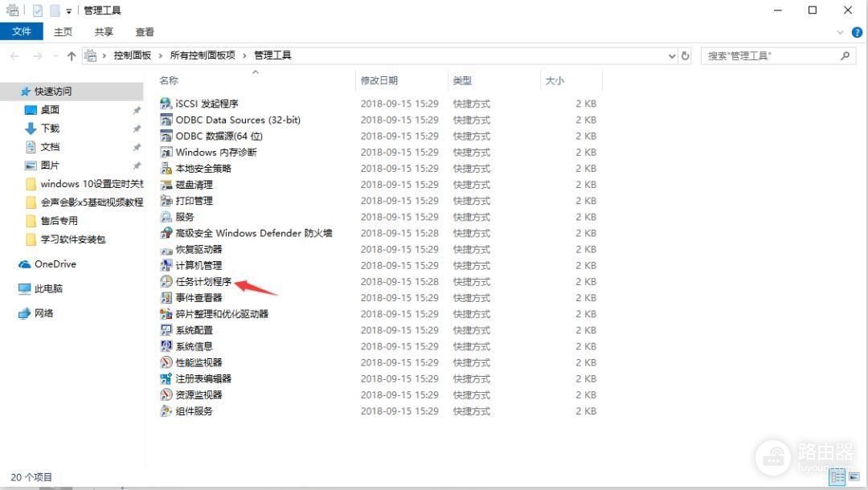Screen dimensions: 868x490
Task: Select the Windows Defender 防火墙 icon
Action: (166, 233)
